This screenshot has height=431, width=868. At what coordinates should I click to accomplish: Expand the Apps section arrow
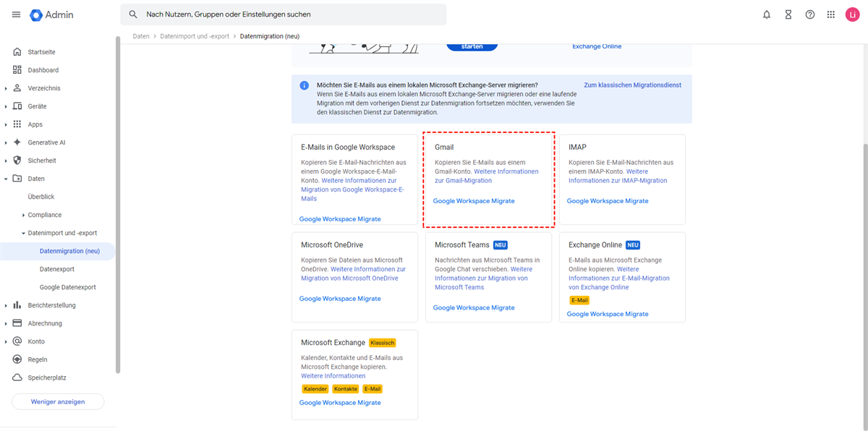(x=6, y=124)
